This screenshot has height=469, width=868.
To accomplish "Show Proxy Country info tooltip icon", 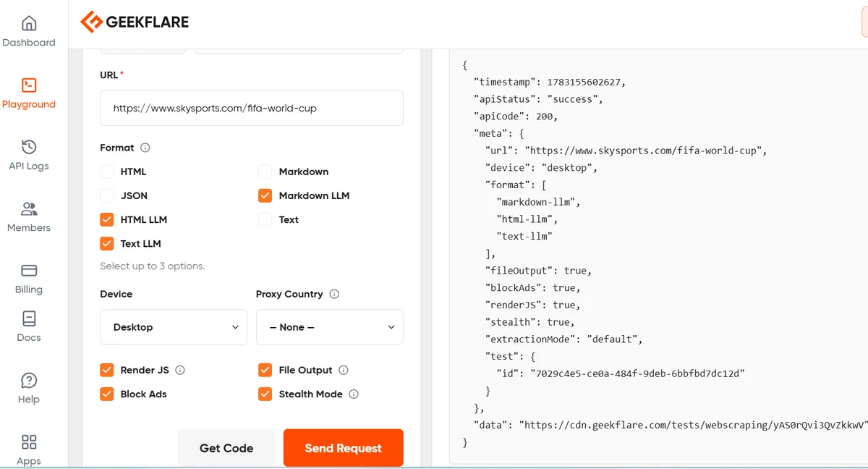I will click(334, 294).
